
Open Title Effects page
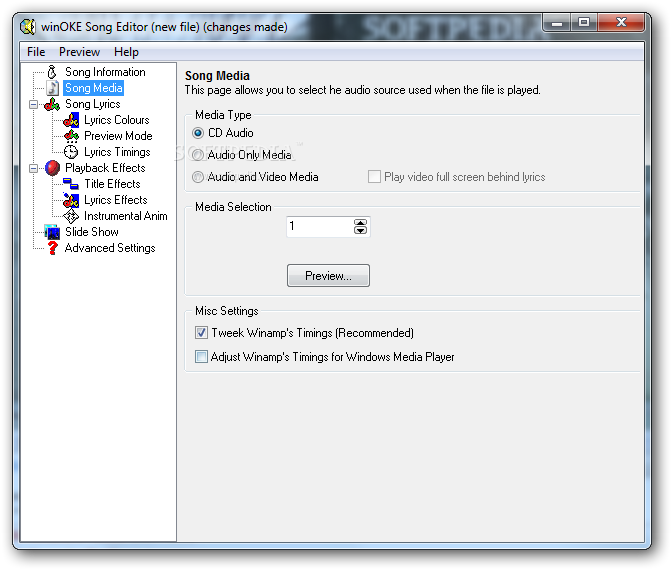[x=112, y=184]
